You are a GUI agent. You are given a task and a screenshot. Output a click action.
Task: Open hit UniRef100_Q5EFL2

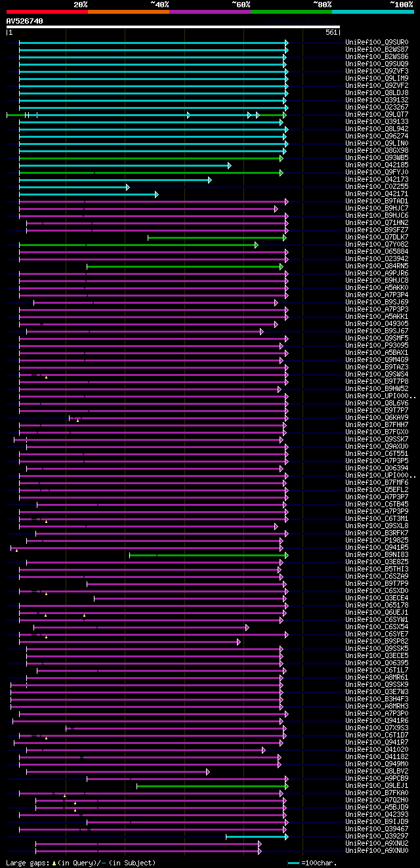(x=377, y=490)
